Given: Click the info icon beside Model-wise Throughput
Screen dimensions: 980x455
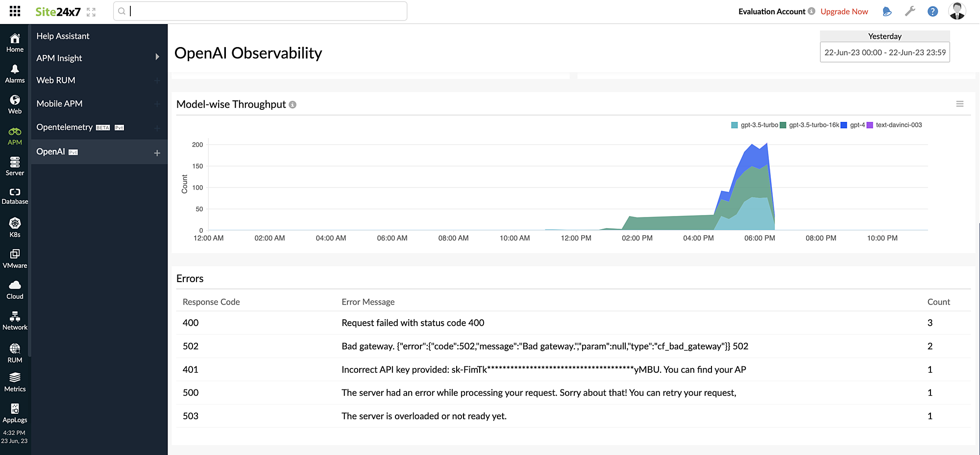Looking at the screenshot, I should tap(293, 104).
